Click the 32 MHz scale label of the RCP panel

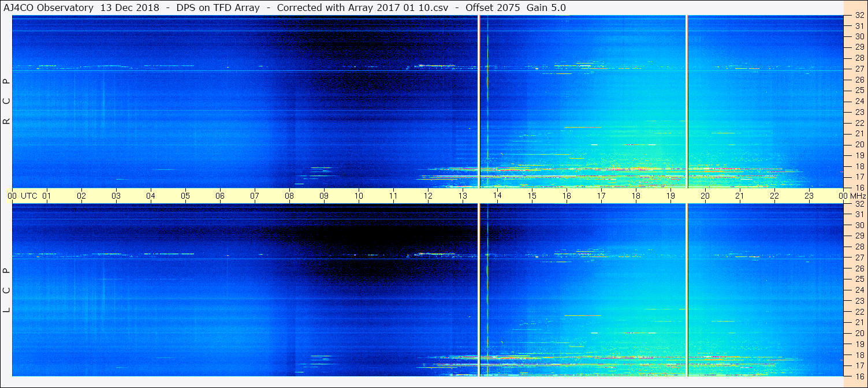point(859,16)
